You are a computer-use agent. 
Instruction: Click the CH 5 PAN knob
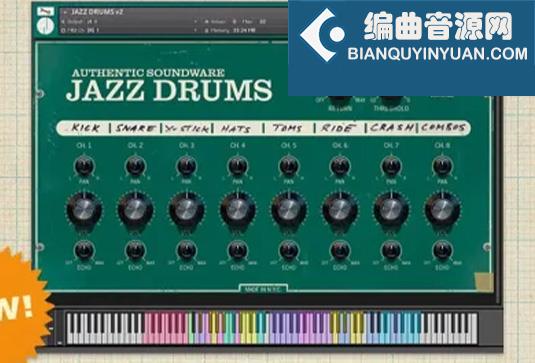[x=289, y=166]
